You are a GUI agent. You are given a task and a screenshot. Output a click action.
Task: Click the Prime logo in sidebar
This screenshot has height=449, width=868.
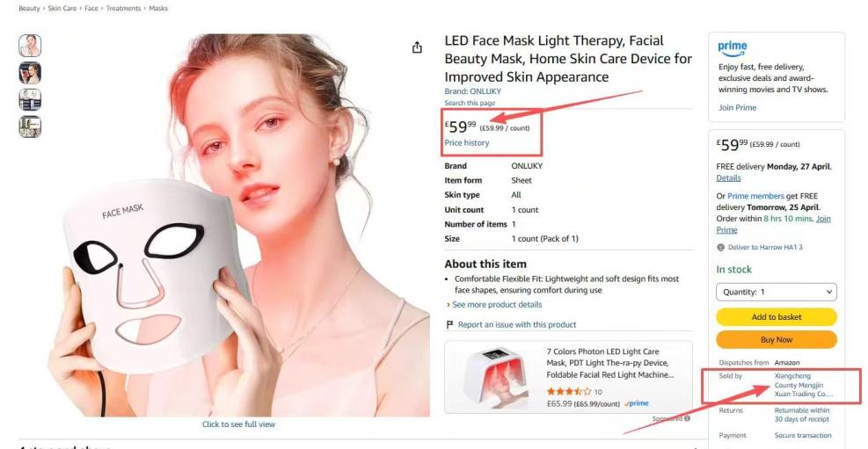click(x=733, y=48)
